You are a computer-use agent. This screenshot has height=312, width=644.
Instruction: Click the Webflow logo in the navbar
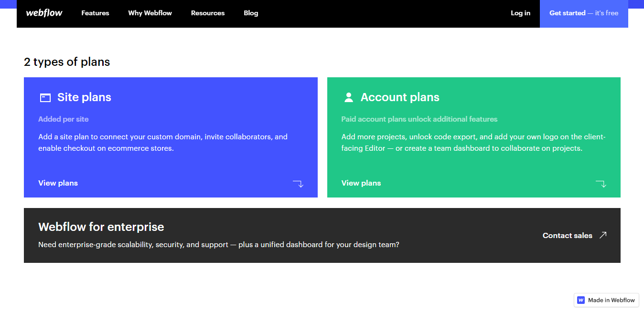(44, 13)
